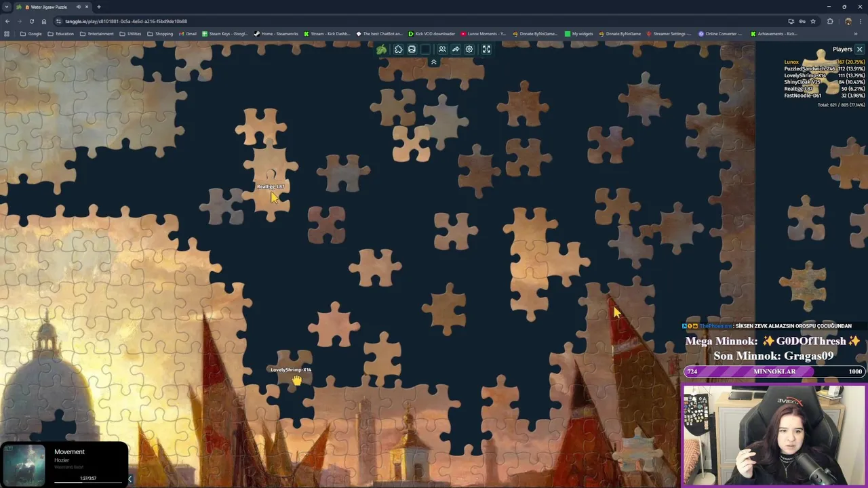
Task: Close the Players panel
Action: tap(859, 49)
